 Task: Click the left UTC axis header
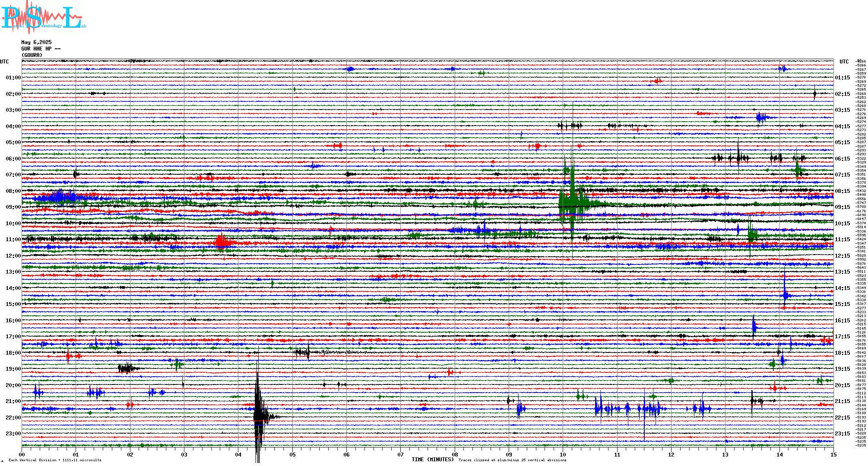(4, 62)
